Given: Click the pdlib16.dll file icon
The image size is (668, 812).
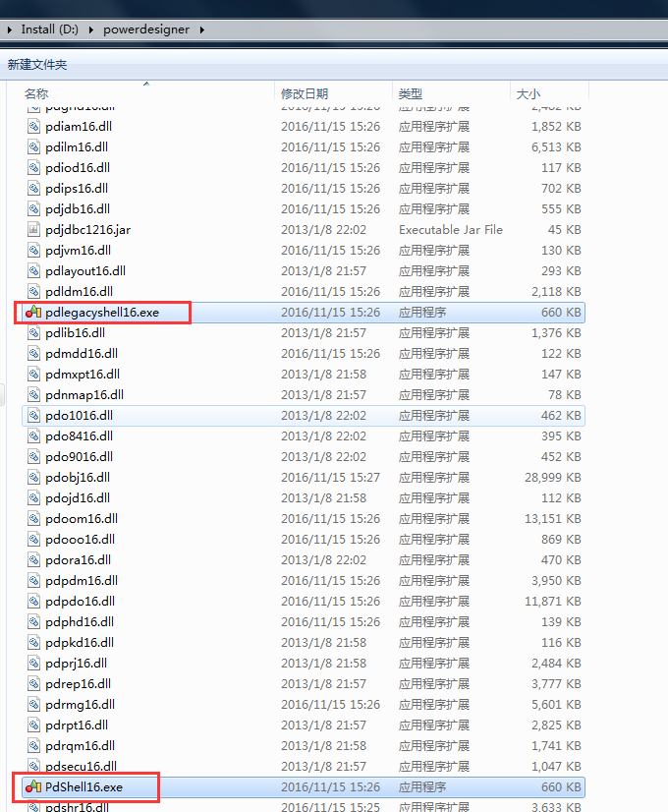Looking at the screenshot, I should point(33,333).
